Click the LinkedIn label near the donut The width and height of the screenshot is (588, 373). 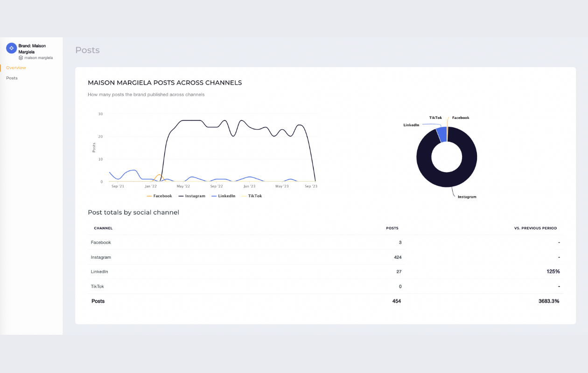click(412, 125)
